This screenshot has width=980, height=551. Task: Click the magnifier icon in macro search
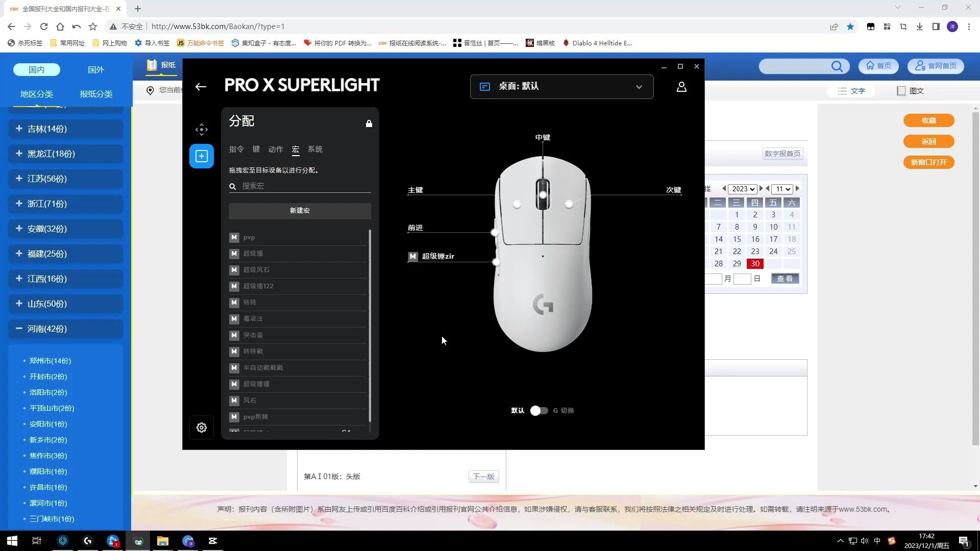[233, 186]
